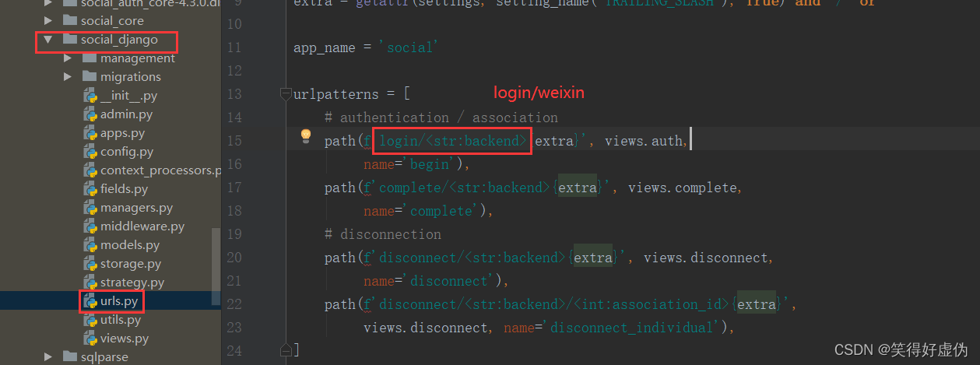Click the urls.py Python file icon
980x365 pixels.
(x=90, y=301)
